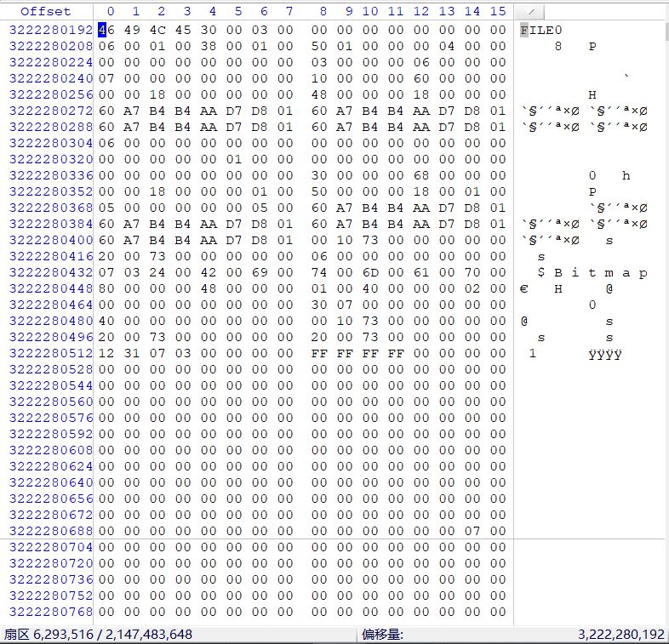Click byte 6D in row 3222280432

click(370, 272)
